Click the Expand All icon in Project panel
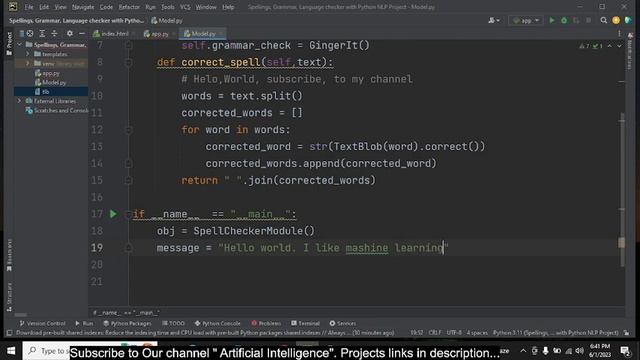 point(42,33)
